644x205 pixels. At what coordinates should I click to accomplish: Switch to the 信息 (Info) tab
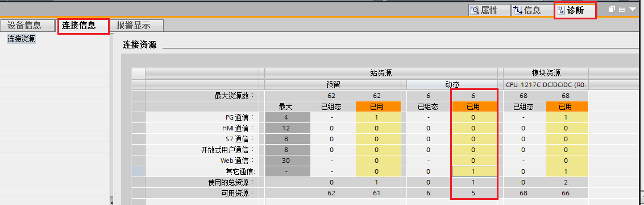[x=532, y=10]
